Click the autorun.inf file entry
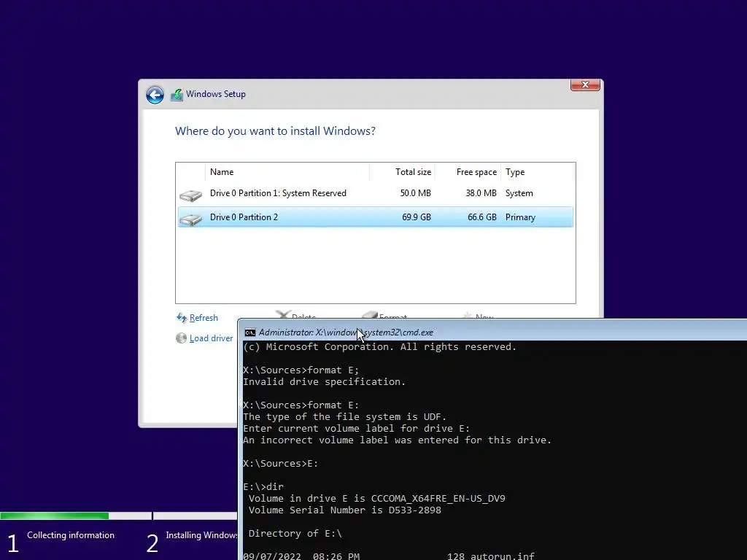Viewport: 747px width, 560px height. [389, 556]
